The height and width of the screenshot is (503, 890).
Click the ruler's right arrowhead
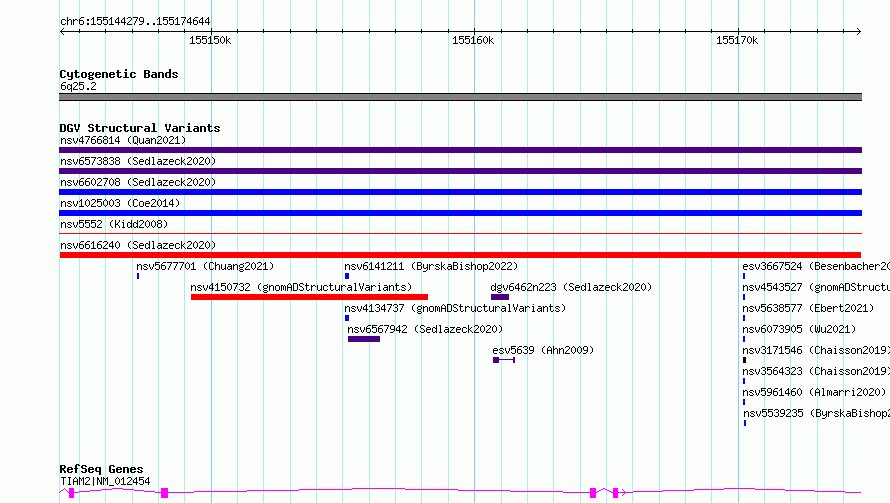coord(858,31)
